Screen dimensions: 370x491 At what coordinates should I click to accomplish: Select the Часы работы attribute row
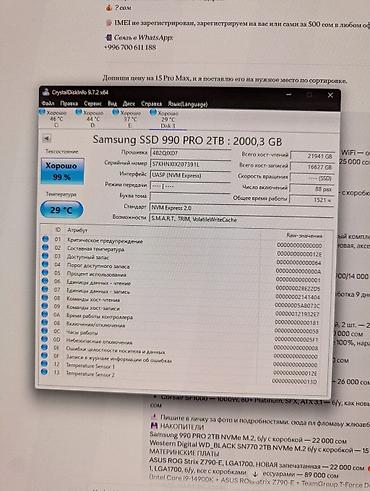pyautogui.click(x=181, y=334)
